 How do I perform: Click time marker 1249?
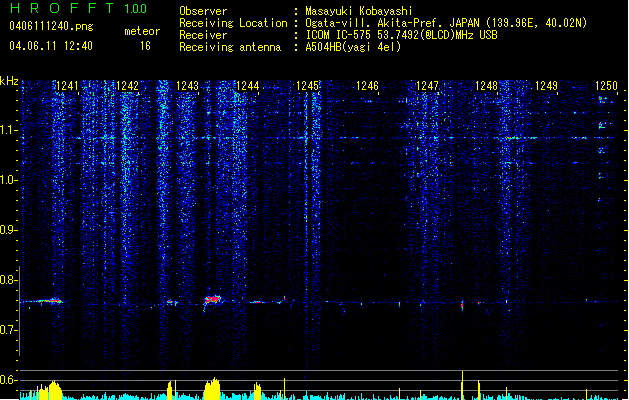tap(546, 86)
